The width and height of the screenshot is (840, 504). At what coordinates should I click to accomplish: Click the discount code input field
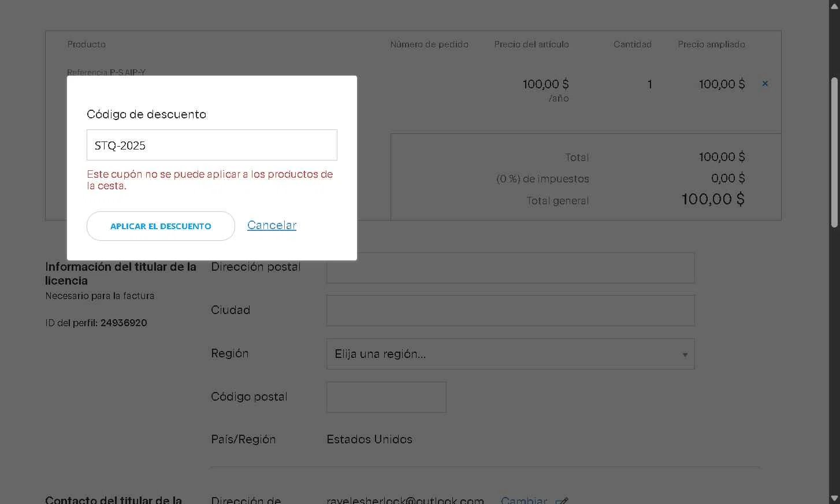pos(211,145)
